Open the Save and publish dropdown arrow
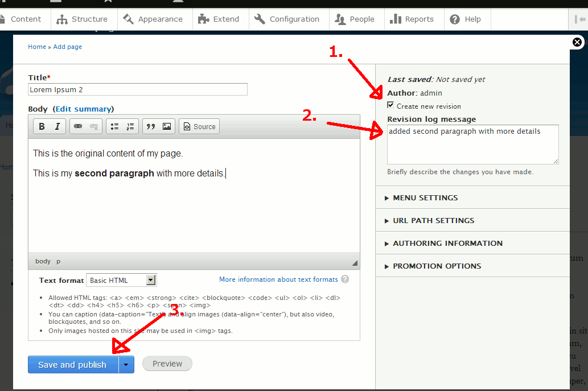This screenshot has height=391, width=588. pyautogui.click(x=126, y=364)
